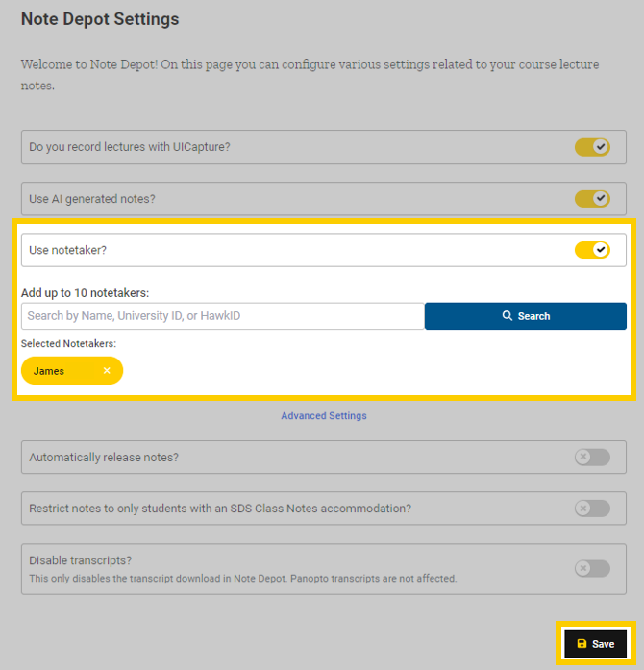Remove James from selected notetakers
644x670 pixels.
click(x=107, y=371)
